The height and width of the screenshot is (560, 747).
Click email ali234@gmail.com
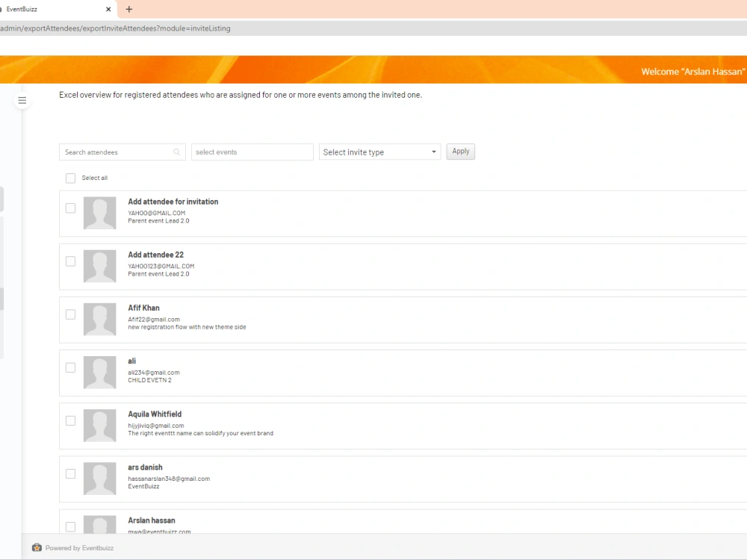(x=153, y=373)
